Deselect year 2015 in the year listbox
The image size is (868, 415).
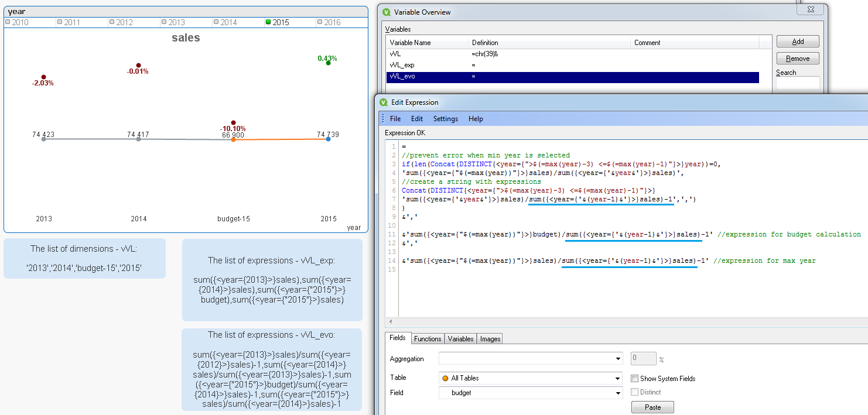[280, 22]
